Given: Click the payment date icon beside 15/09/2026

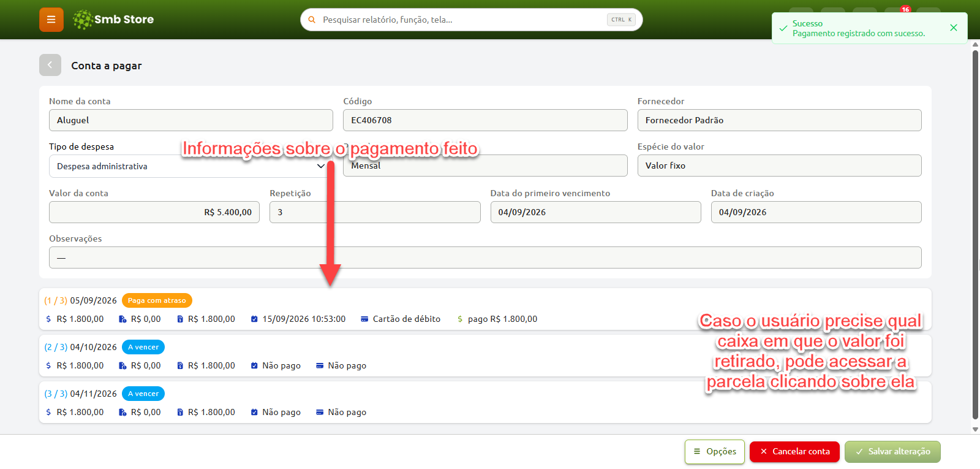Looking at the screenshot, I should tap(254, 319).
